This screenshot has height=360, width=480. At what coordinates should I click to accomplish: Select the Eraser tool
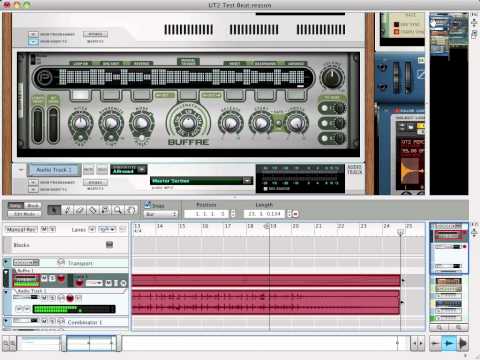(80, 210)
